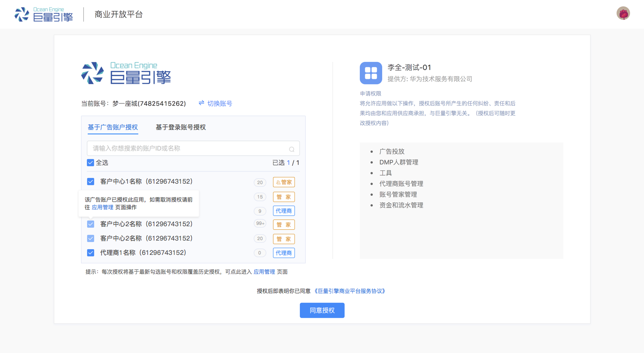This screenshot has width=644, height=353.
Task: Click the app name 李全-测试-01
Action: (409, 68)
